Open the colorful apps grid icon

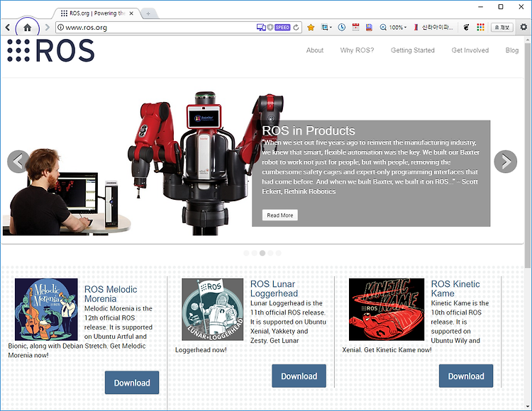(480, 28)
